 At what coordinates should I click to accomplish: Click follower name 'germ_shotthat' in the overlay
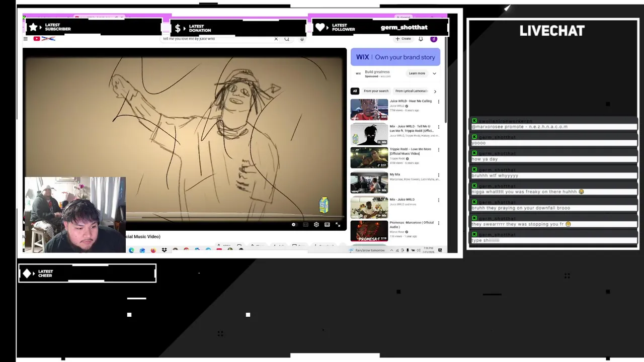404,27
